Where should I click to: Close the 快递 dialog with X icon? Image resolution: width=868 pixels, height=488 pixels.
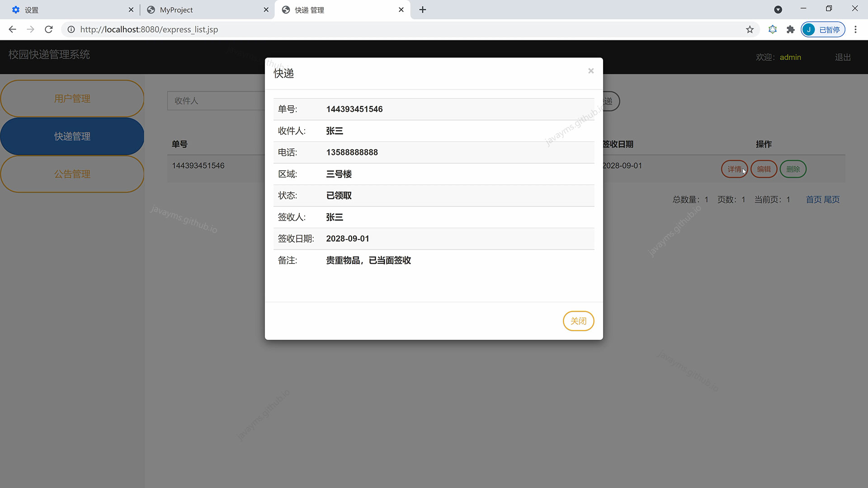coord(590,71)
